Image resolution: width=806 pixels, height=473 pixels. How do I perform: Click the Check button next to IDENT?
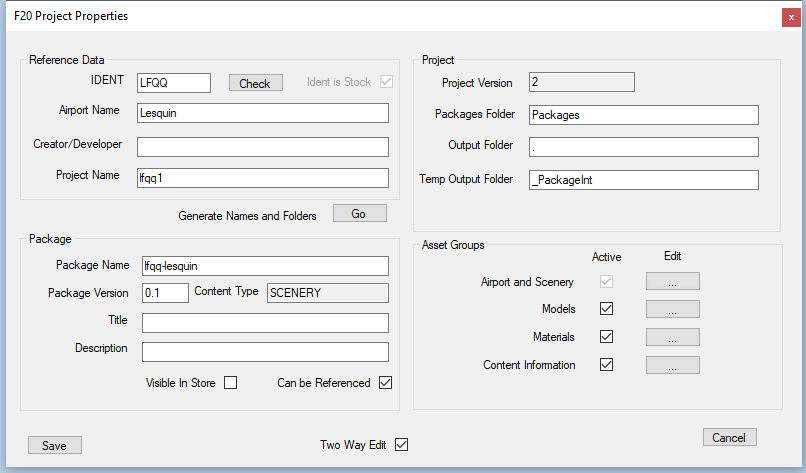coord(254,83)
